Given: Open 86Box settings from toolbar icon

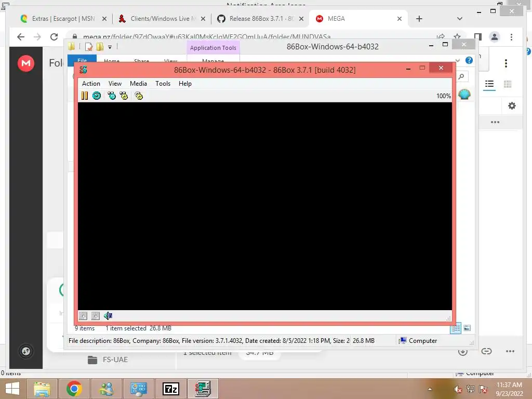Looking at the screenshot, I should tap(139, 96).
